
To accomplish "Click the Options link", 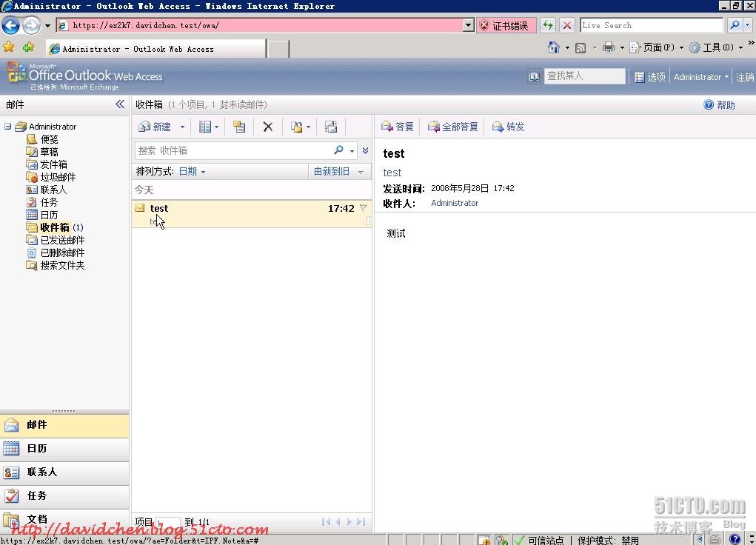I will coord(650,77).
